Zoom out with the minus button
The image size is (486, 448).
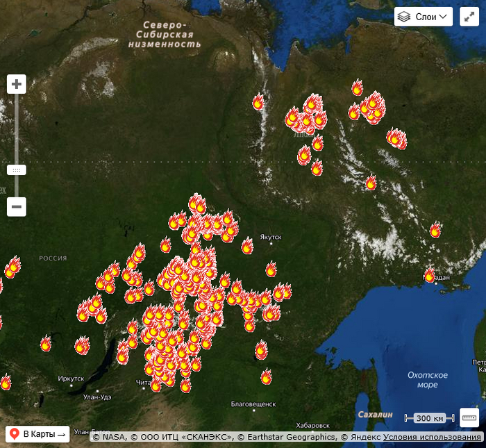(17, 206)
